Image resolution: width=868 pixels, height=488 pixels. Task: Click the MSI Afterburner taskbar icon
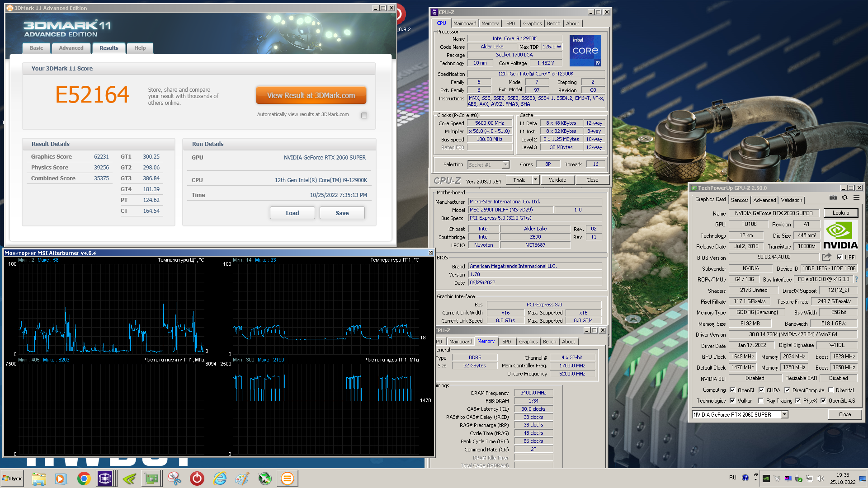[265, 479]
